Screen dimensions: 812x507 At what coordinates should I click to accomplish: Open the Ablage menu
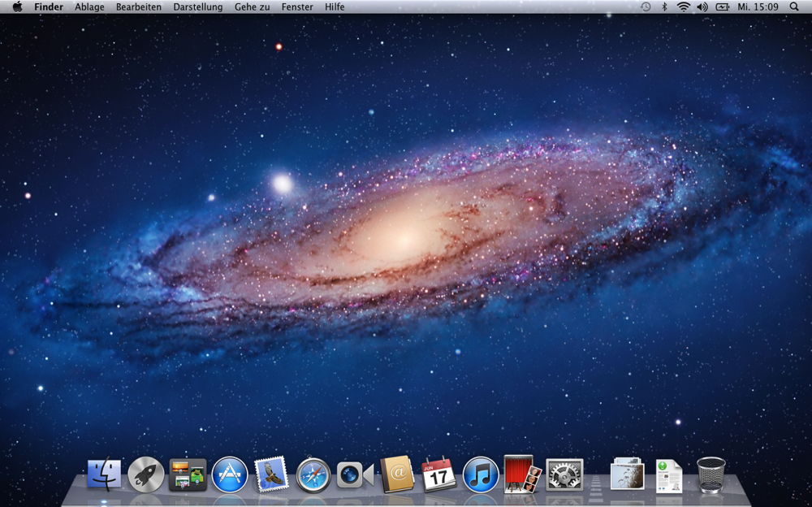89,6
